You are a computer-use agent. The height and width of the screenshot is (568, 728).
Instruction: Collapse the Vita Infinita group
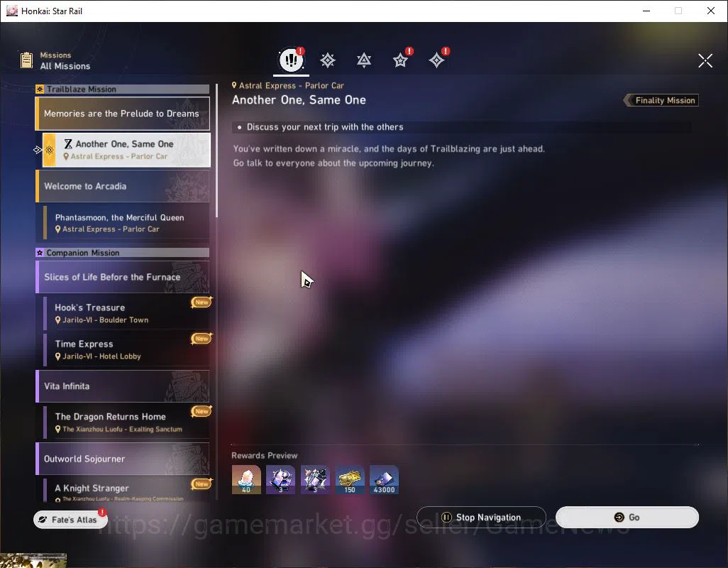click(x=123, y=386)
